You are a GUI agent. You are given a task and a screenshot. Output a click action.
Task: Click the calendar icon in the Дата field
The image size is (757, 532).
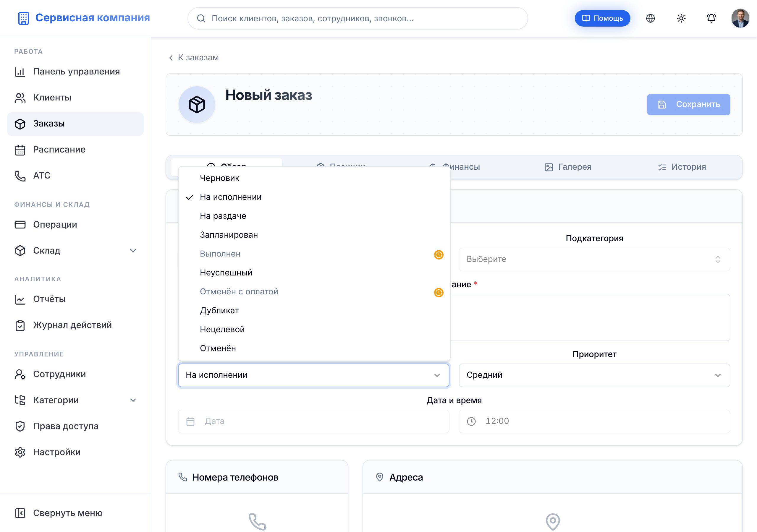coord(190,421)
